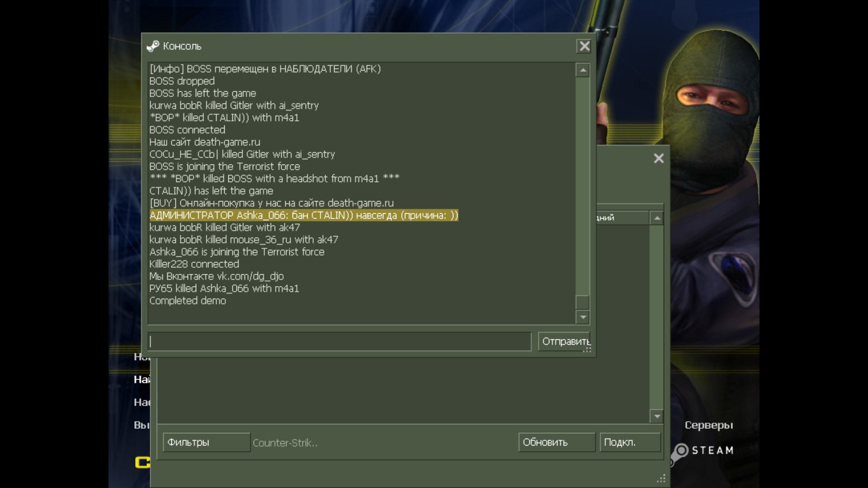Click the console scrollbar up arrow
Viewport: 868px width, 488px height.
coord(583,70)
